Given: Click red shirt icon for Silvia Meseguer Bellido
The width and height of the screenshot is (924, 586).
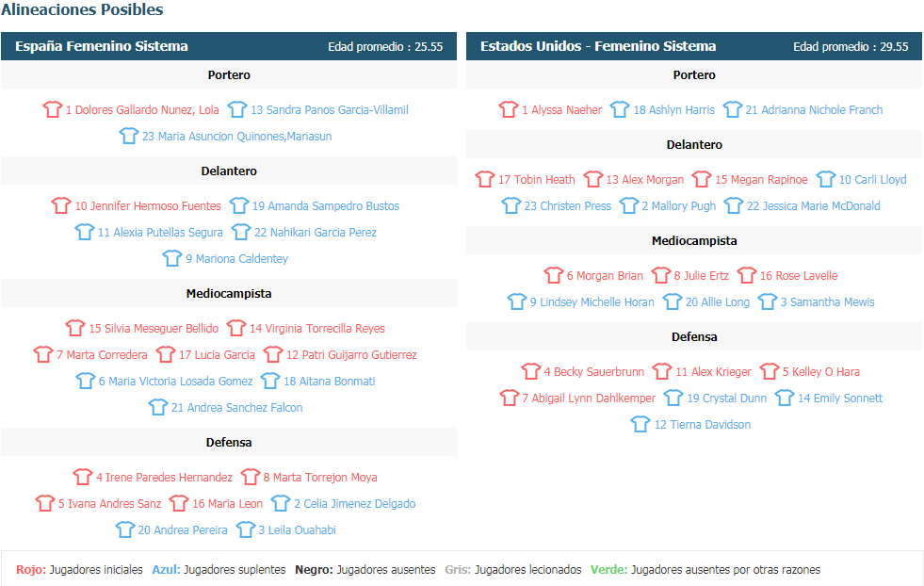Looking at the screenshot, I should 74,328.
